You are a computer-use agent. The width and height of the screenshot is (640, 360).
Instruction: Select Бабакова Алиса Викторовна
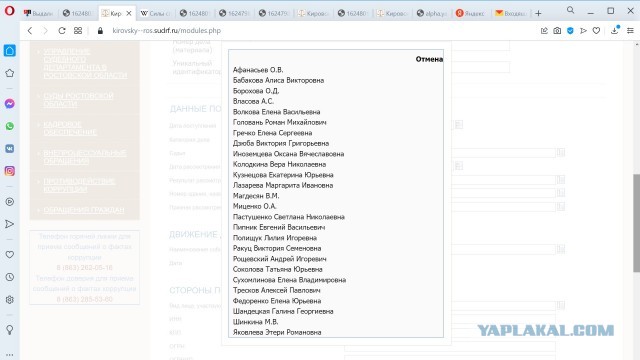tap(278, 80)
